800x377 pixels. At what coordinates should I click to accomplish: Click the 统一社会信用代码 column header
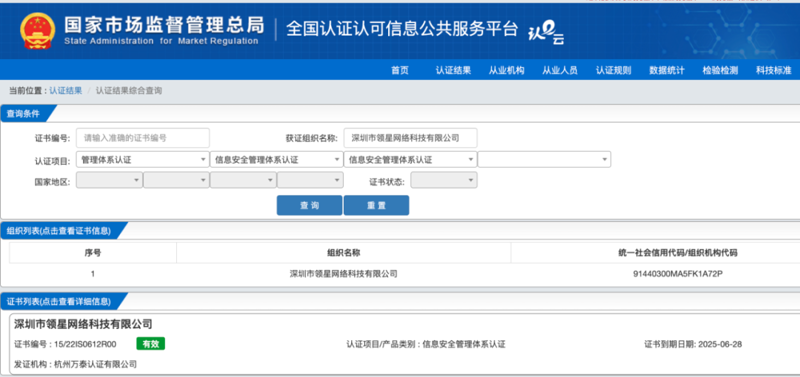[x=678, y=253]
